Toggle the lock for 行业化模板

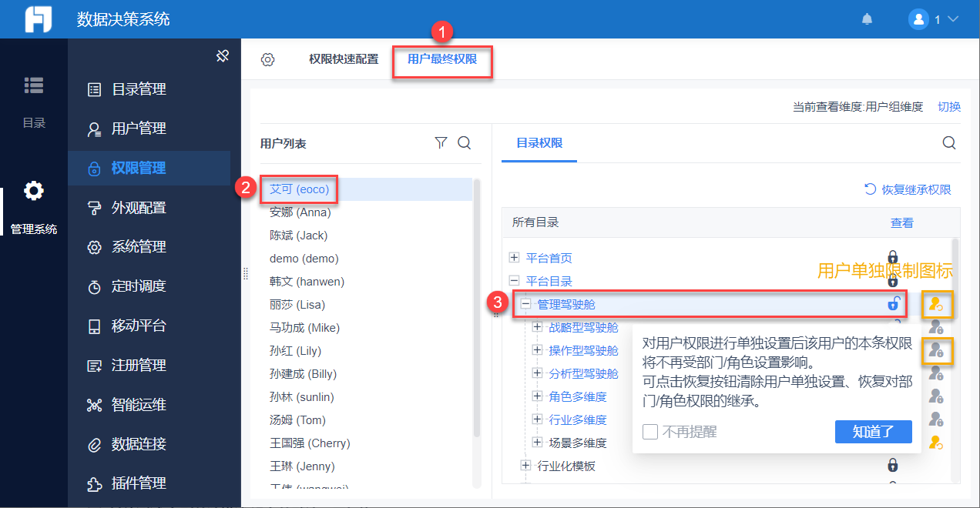[893, 465]
